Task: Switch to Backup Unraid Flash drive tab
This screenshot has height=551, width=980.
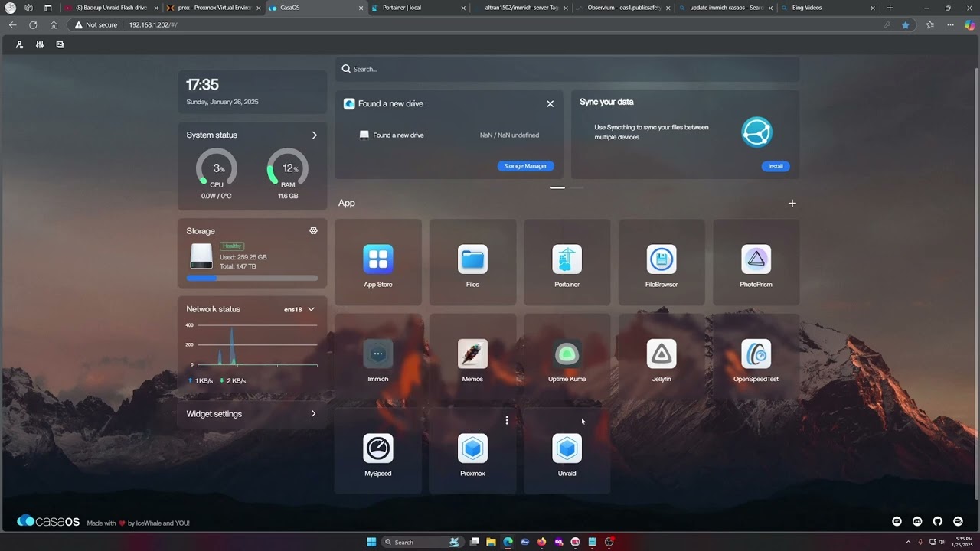Action: [x=112, y=8]
